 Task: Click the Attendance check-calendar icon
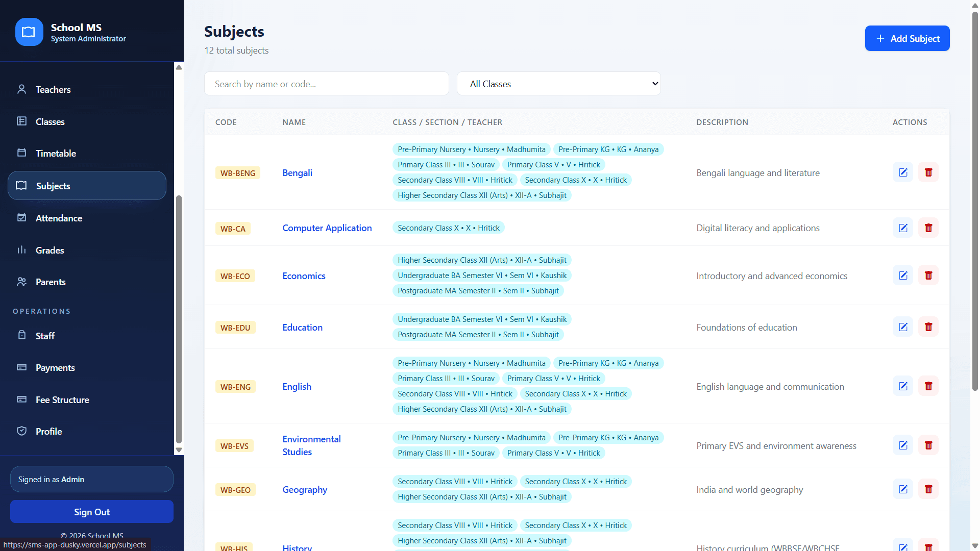[x=21, y=218]
